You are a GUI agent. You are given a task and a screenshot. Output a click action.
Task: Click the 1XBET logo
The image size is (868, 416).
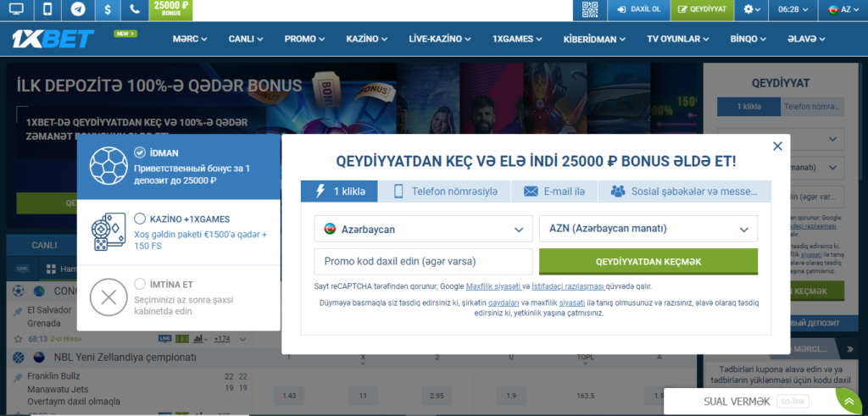[53, 39]
